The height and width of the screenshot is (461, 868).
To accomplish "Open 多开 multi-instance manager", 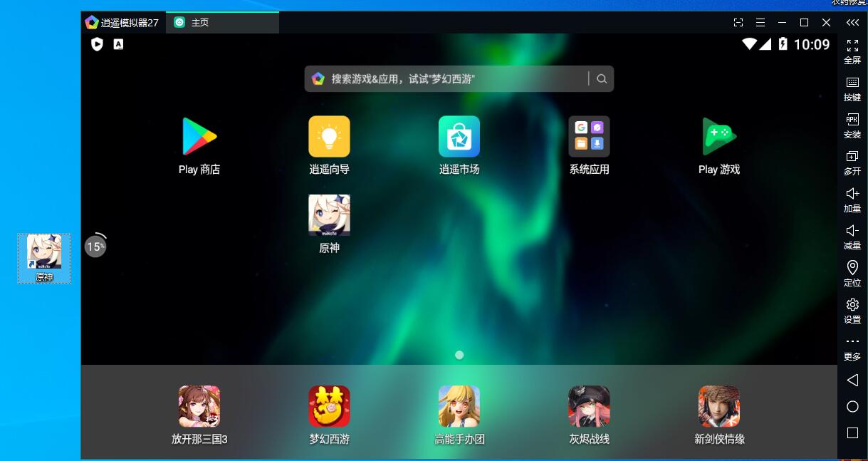I will pos(852,162).
